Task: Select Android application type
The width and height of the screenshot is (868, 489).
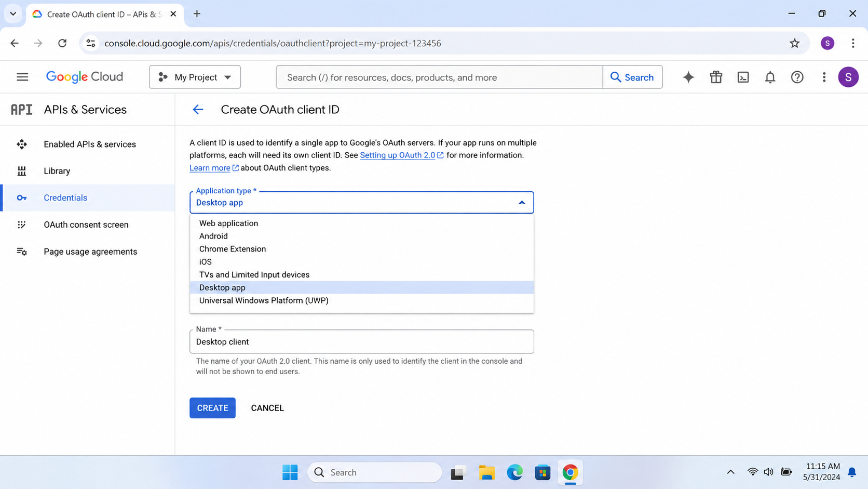Action: 361,236
